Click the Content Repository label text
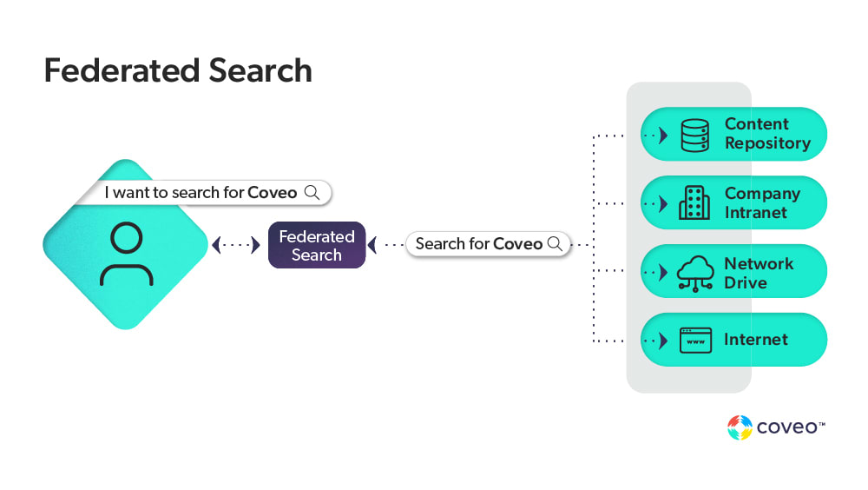This screenshot has height=490, width=868. pos(767,134)
